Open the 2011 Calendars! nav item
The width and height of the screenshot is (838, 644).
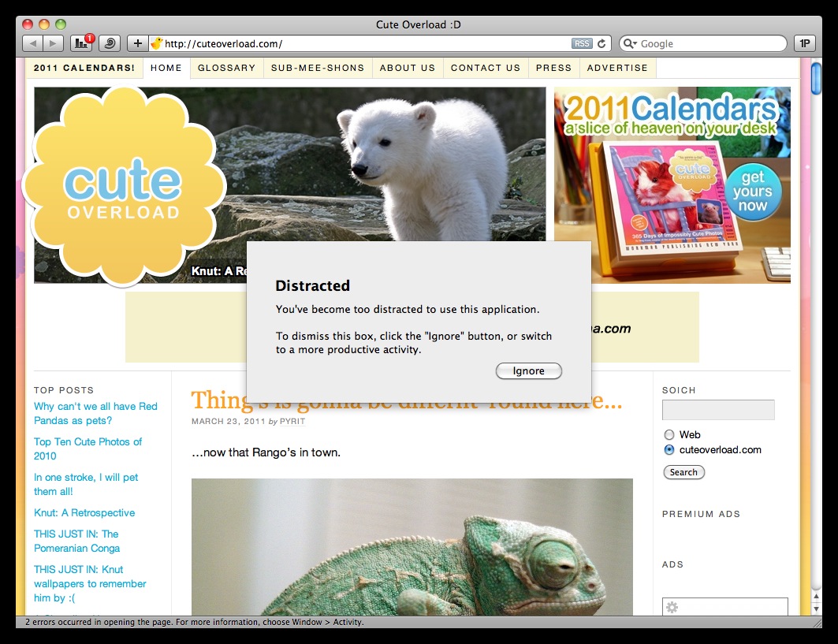pos(84,68)
